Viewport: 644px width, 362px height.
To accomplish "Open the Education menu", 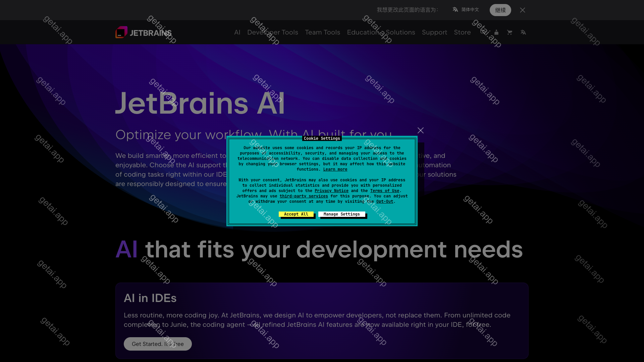I will (x=363, y=32).
